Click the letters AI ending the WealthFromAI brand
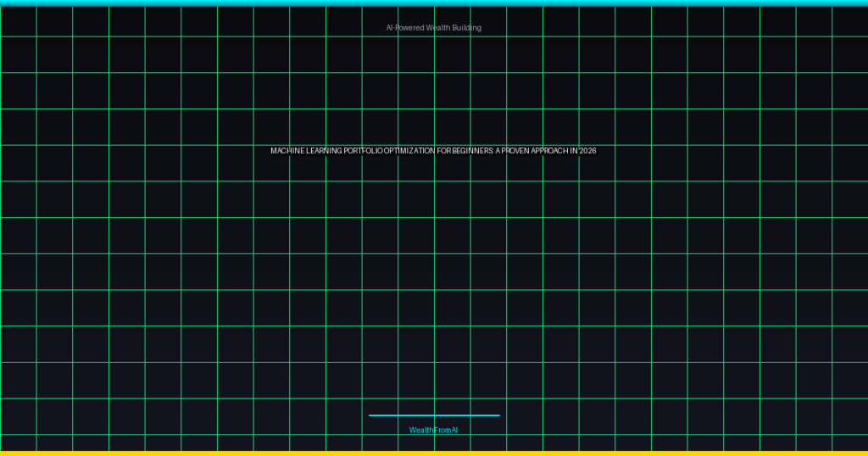This screenshot has height=456, width=868. pos(453,431)
